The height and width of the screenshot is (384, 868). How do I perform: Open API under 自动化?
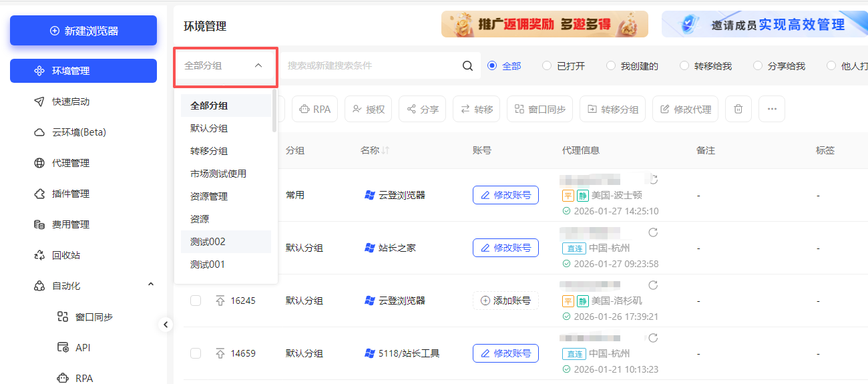click(83, 347)
